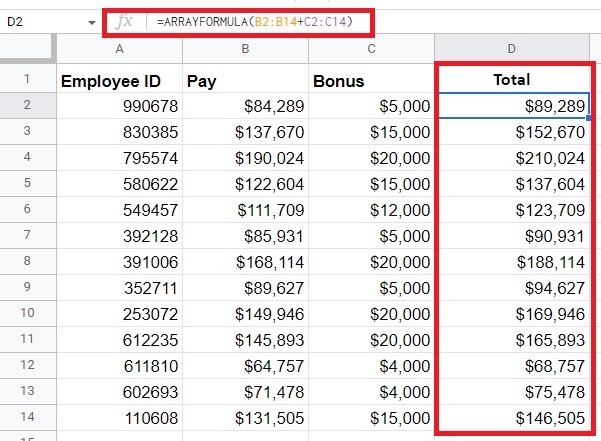601x441 pixels.
Task: Select cell with Employee ID 602693
Action: pyautogui.click(x=120, y=392)
